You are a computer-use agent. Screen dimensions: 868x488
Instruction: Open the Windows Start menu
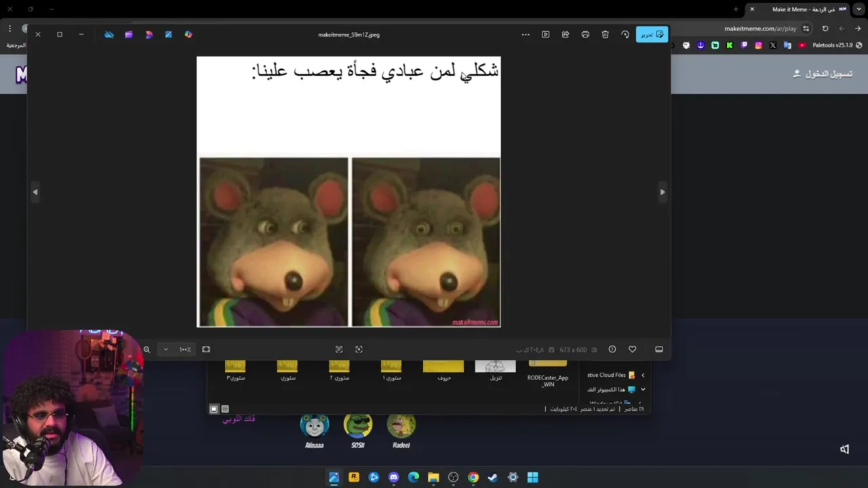pyautogui.click(x=533, y=477)
